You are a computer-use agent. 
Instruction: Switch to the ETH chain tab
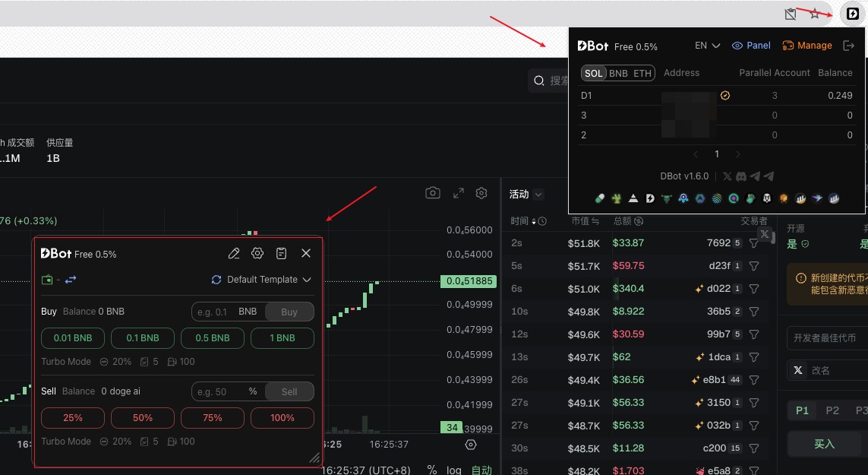tap(642, 73)
